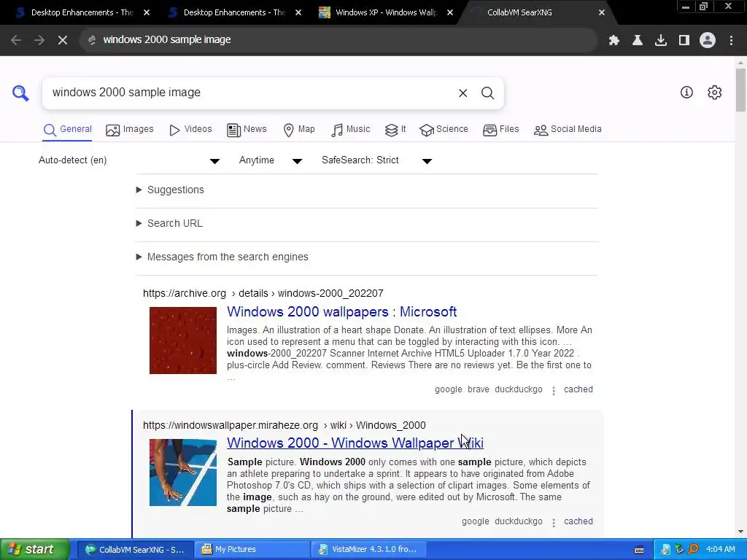The image size is (747, 560).
Task: Open the Chrome extensions puzzle icon
Action: pos(614,40)
